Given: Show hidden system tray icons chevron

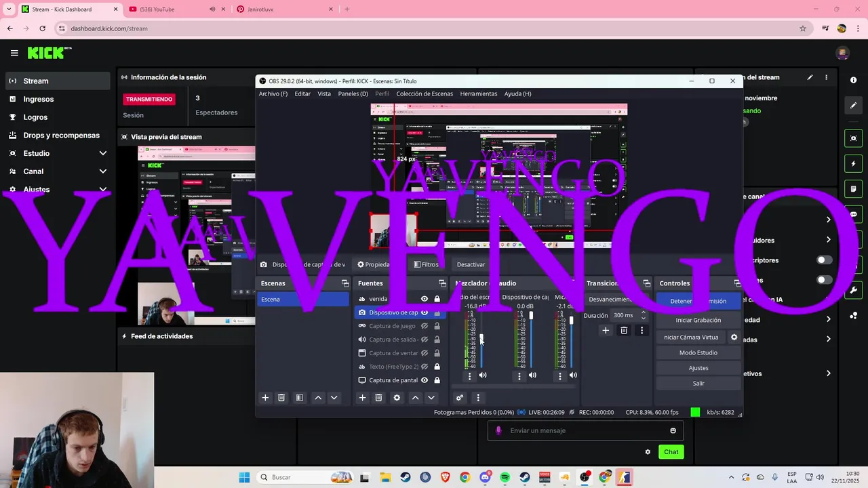Looking at the screenshot, I should pos(731,477).
